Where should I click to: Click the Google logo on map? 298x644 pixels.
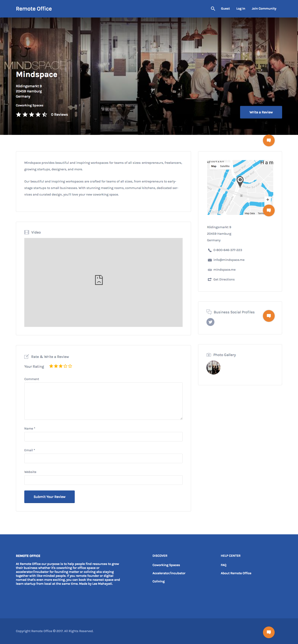[x=216, y=212]
